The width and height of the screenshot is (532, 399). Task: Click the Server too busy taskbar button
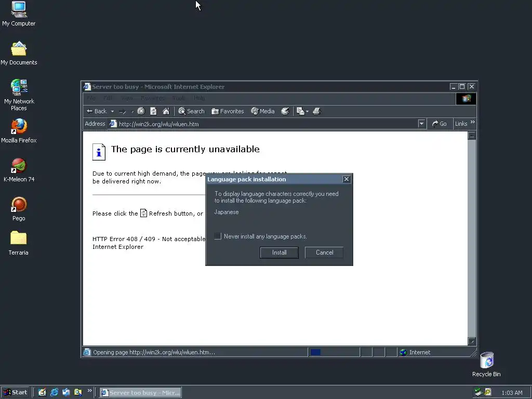(140, 393)
